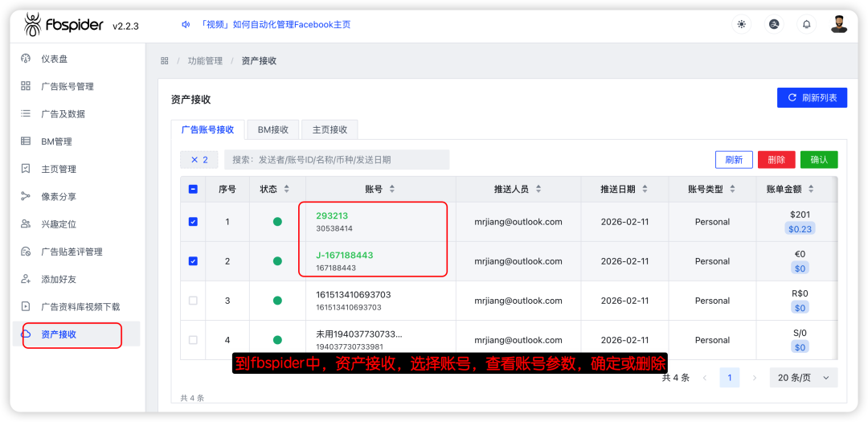Clear selection with the × 2 tag
The width and height of the screenshot is (868, 422).
tap(199, 159)
